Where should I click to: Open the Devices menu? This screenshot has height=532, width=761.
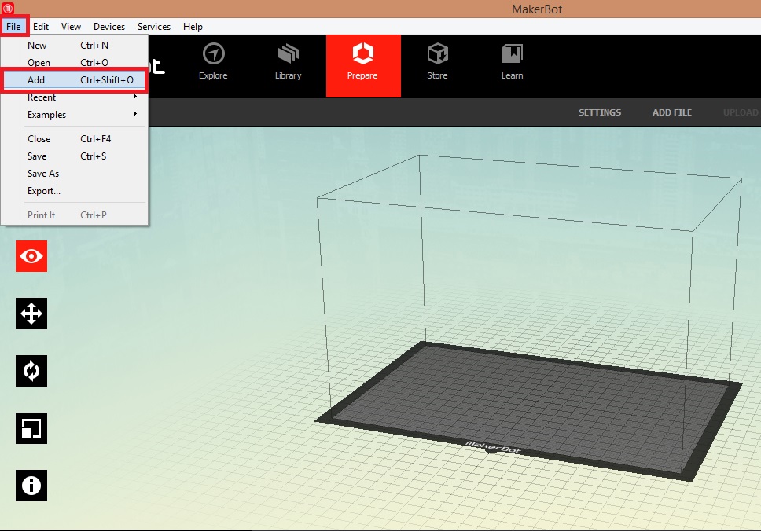tap(108, 26)
